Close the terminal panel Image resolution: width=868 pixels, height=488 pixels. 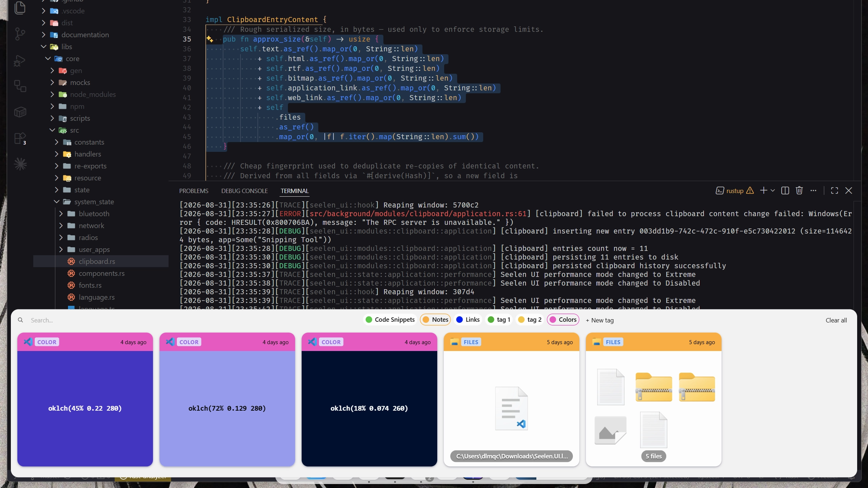(849, 191)
